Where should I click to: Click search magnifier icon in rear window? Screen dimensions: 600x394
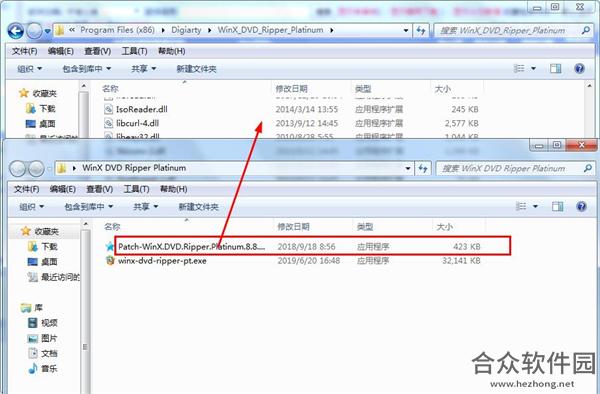586,30
